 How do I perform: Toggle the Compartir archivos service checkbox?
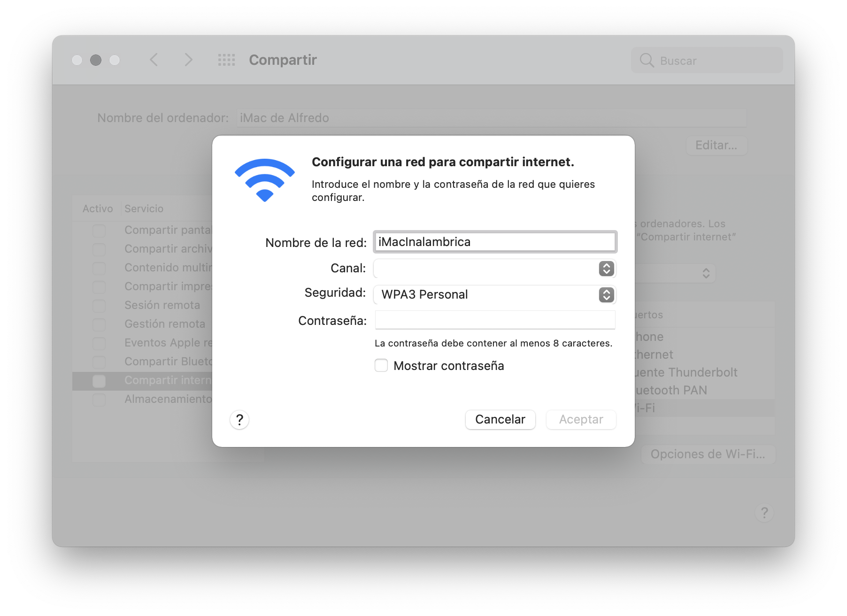(99, 249)
